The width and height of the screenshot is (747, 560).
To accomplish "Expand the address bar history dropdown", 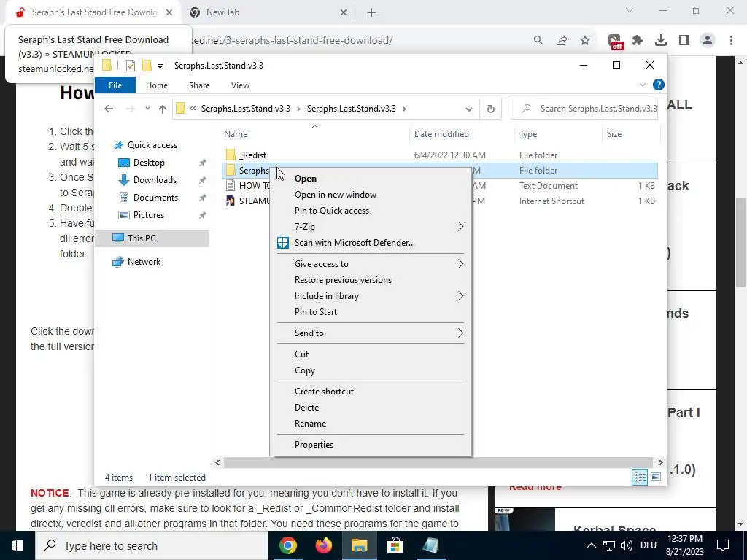I will click(469, 109).
